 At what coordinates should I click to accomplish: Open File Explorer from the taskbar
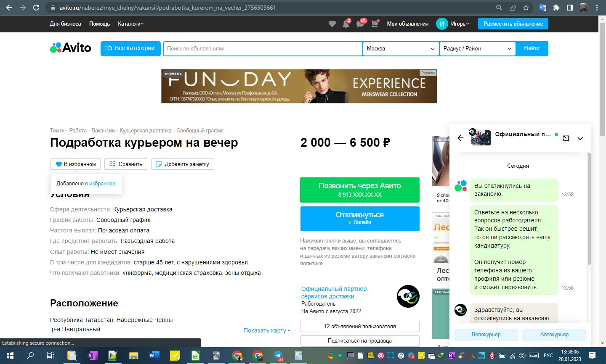(133, 356)
